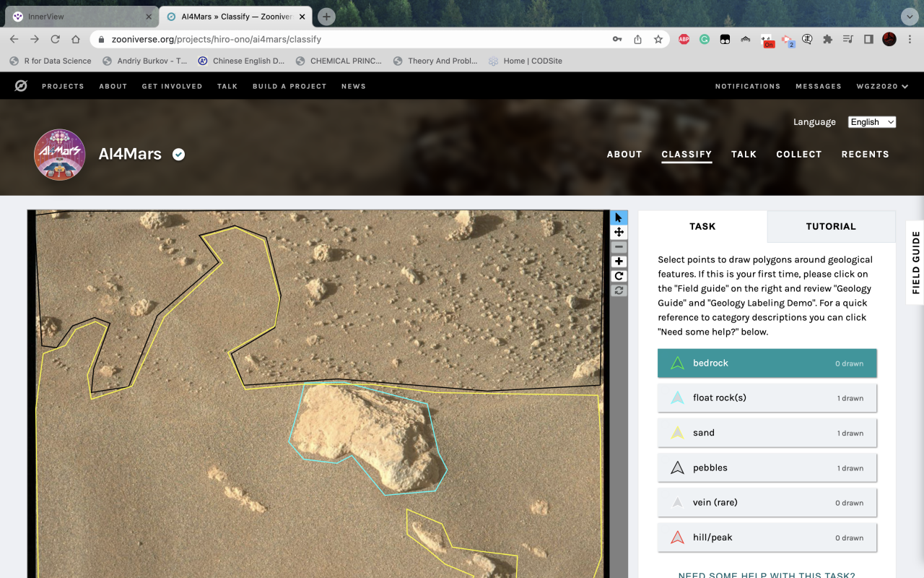Screen dimensions: 924x578
Task: Select the hill/peak tool
Action: 767,538
